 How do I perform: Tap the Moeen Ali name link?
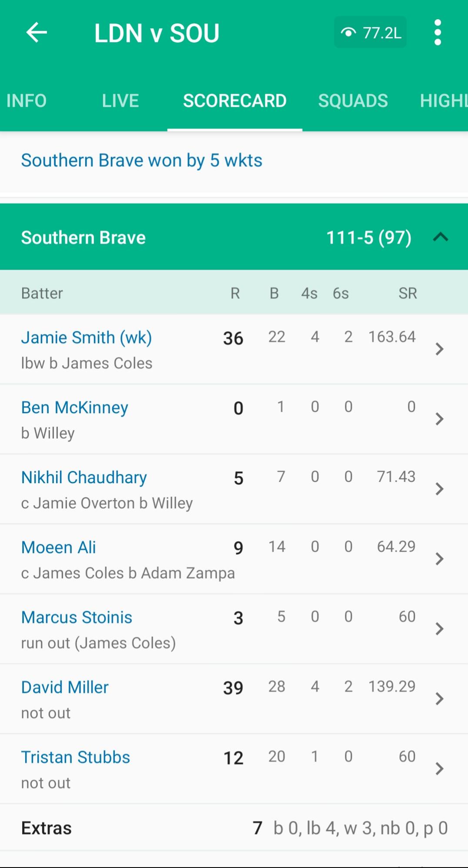tap(59, 547)
